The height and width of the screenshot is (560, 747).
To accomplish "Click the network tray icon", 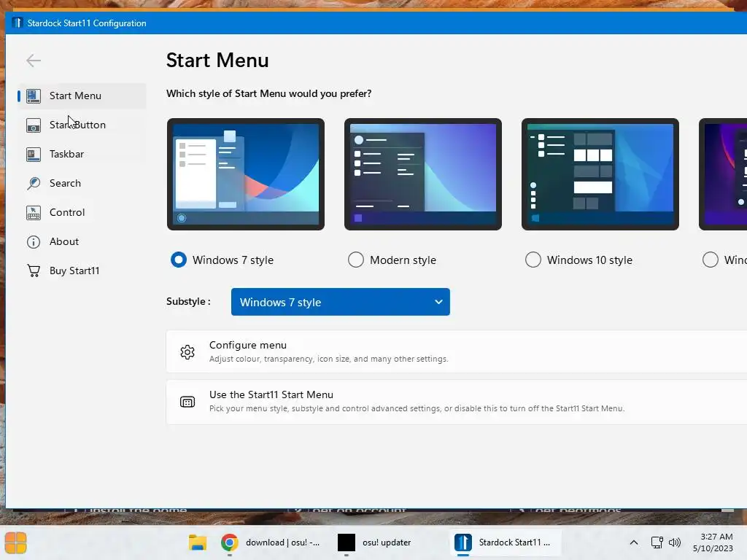I will 657,542.
